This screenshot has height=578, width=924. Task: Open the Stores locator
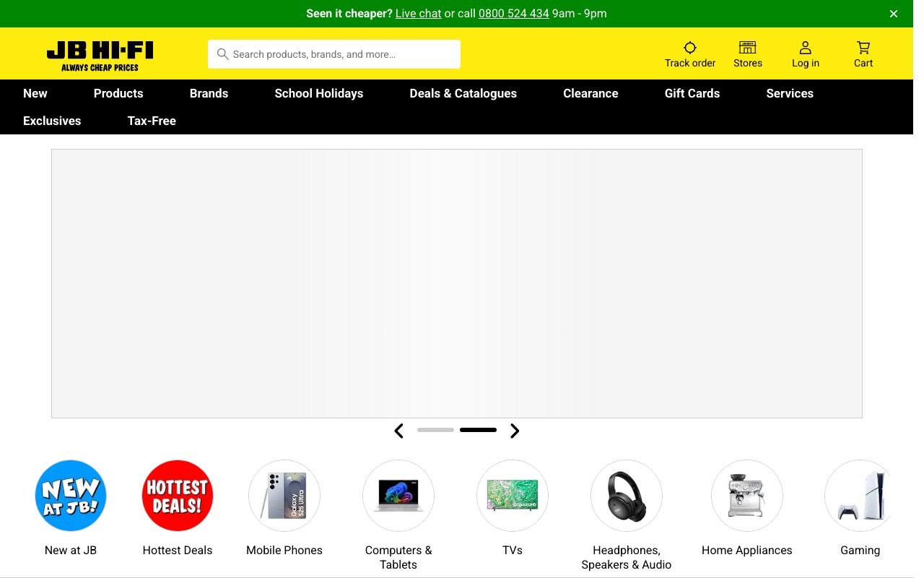pos(748,54)
